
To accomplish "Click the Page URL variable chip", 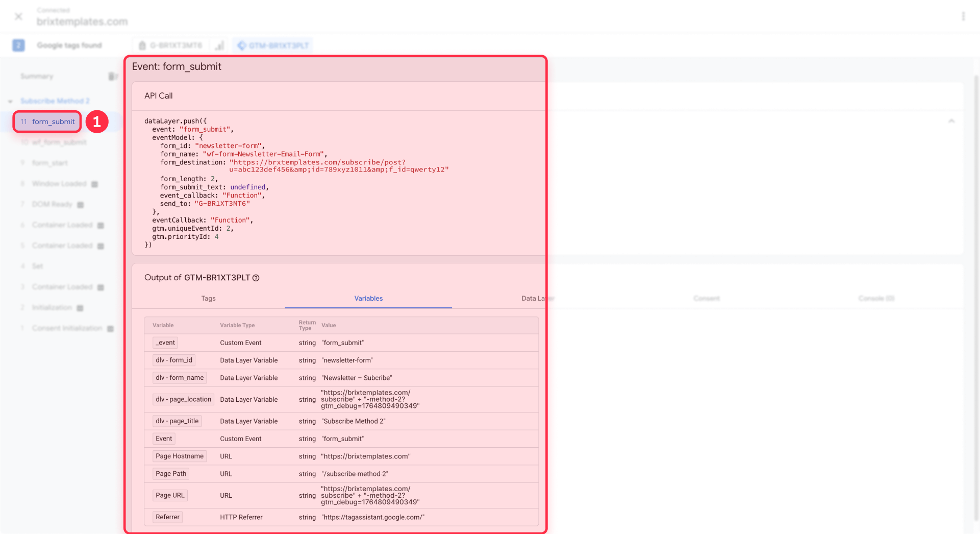I will 170,495.
